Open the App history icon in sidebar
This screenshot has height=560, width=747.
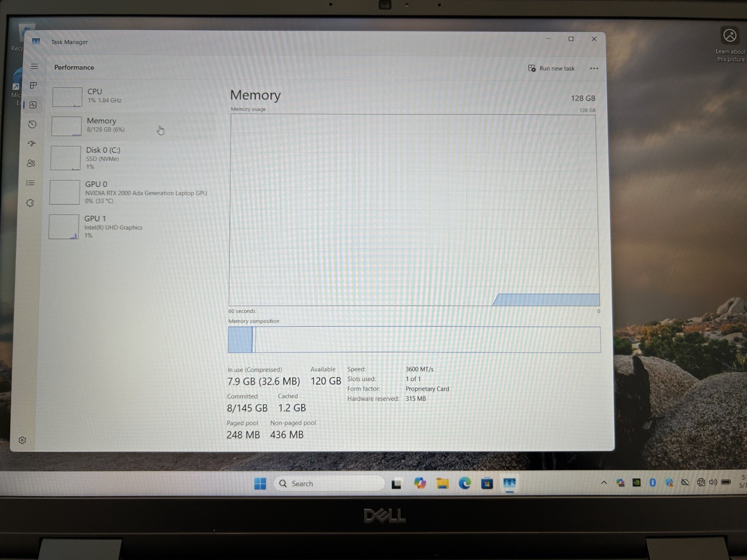point(32,124)
